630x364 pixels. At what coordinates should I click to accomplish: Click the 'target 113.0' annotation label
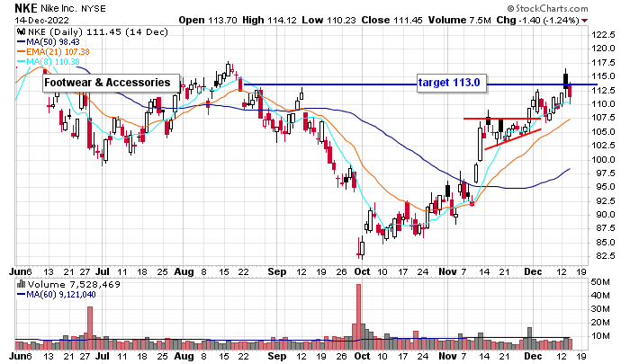click(452, 83)
